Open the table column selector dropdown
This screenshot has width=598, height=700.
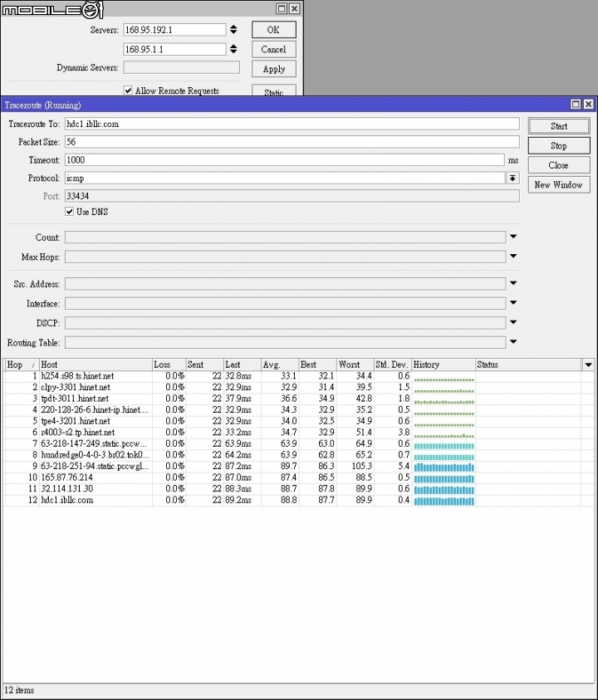588,365
